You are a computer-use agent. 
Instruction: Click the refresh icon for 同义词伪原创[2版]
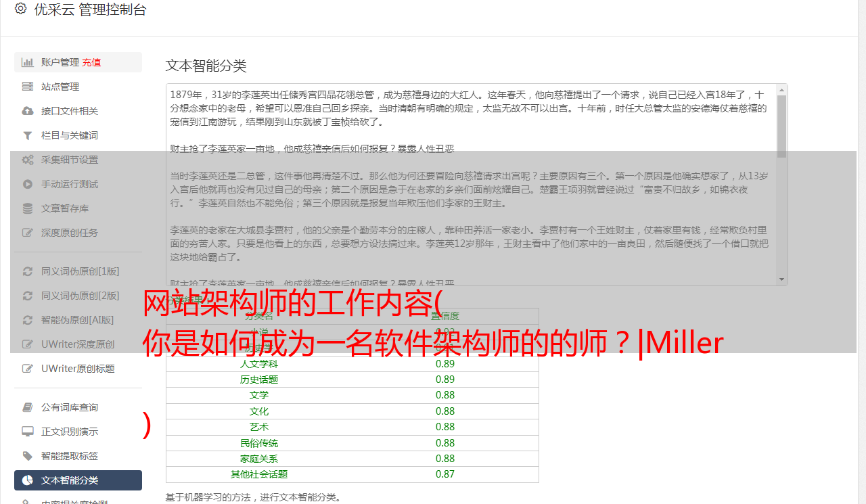pyautogui.click(x=28, y=296)
